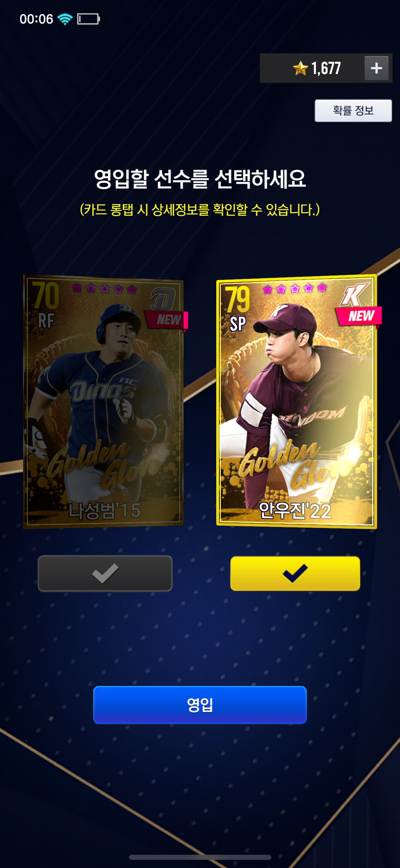The height and width of the screenshot is (868, 400).
Task: Tap the Kiwoom K team logo
Action: click(354, 294)
